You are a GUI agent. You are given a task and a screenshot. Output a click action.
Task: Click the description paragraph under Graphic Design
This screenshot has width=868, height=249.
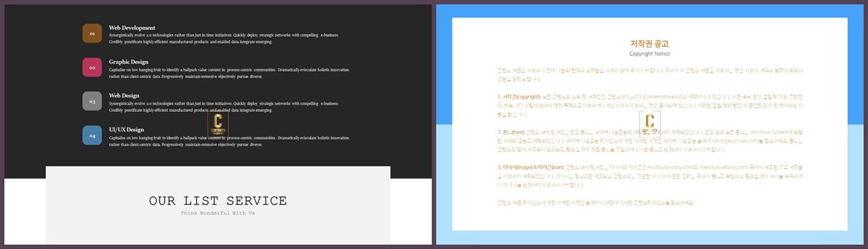[x=229, y=73]
